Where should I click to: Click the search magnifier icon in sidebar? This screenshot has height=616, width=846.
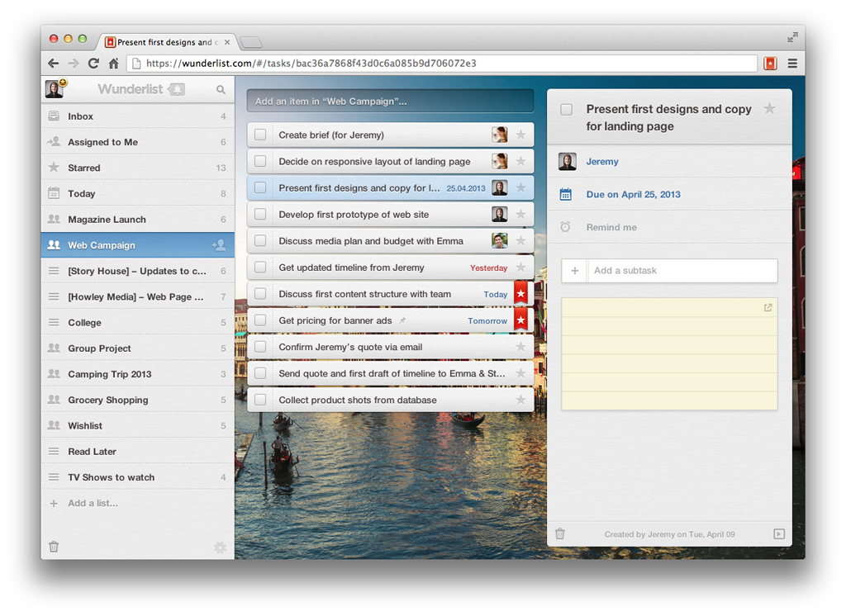tap(221, 89)
